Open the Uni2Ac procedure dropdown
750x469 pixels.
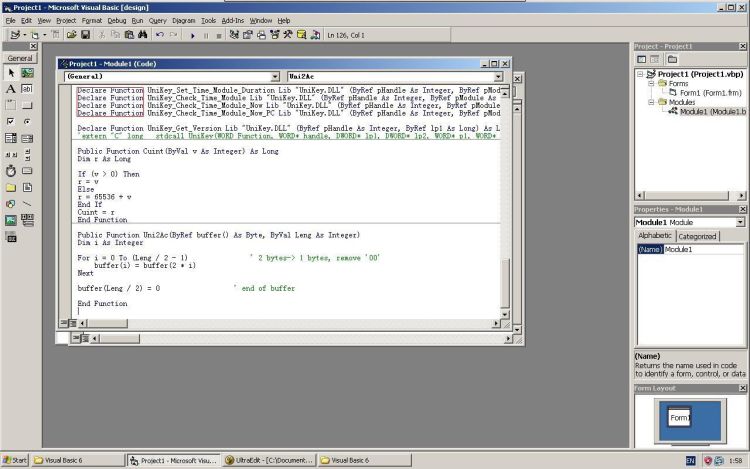tap(498, 76)
